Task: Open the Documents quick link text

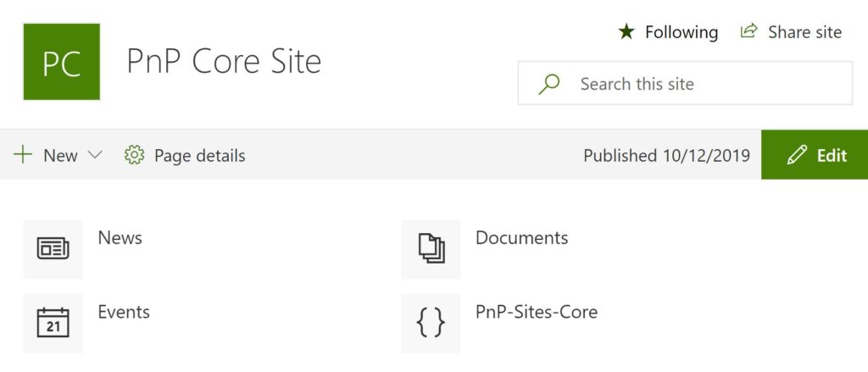Action: click(521, 238)
